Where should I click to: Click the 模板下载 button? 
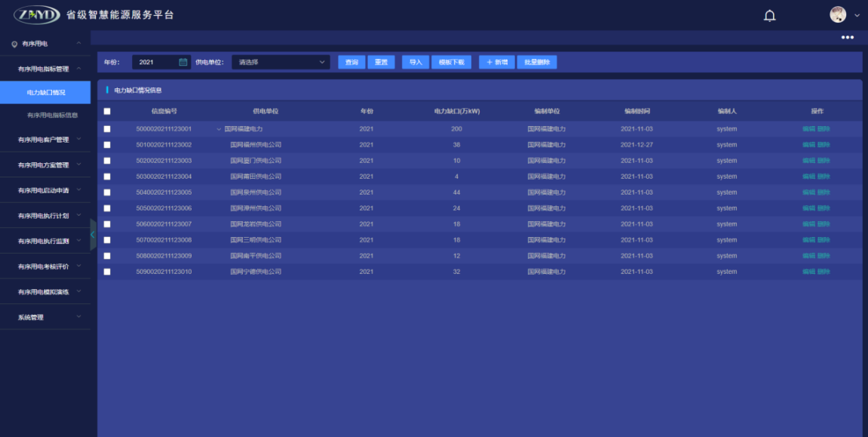pyautogui.click(x=451, y=62)
